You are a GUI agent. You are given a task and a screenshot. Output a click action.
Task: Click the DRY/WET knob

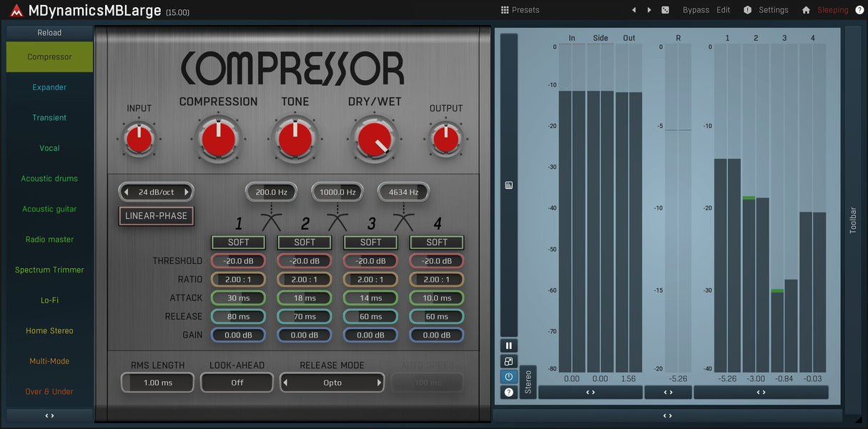[x=374, y=139]
